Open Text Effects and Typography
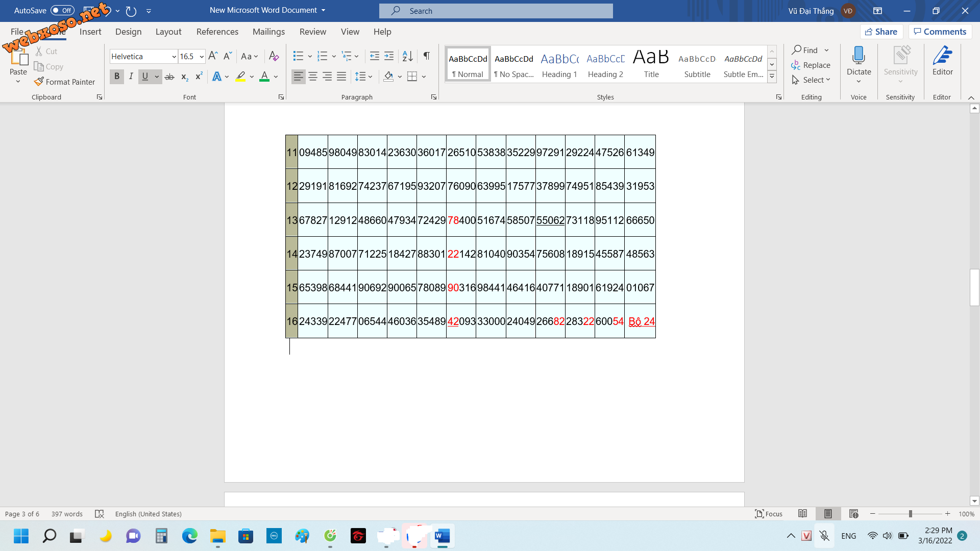 (x=217, y=77)
